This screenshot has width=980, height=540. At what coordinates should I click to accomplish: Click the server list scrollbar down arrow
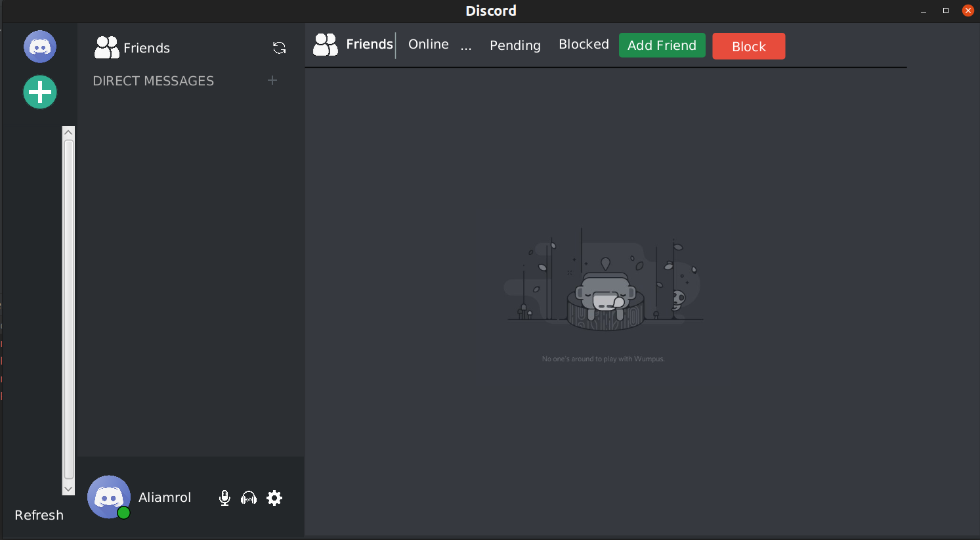point(68,489)
